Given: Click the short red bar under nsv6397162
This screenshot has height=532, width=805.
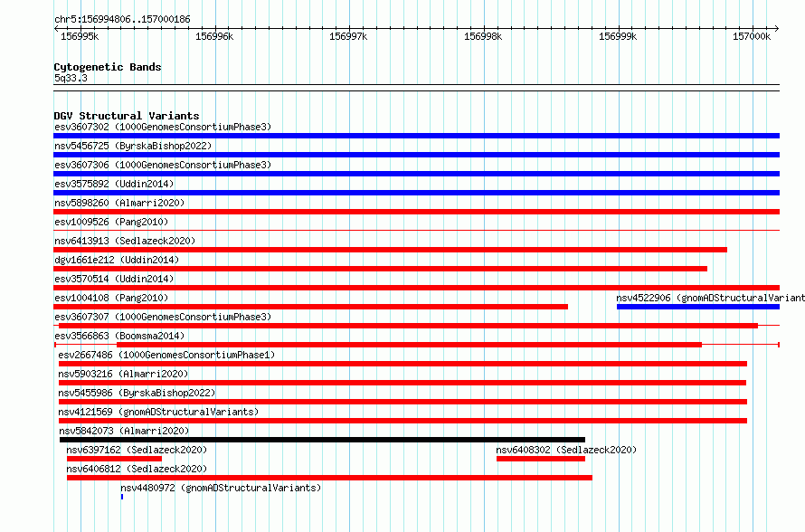Looking at the screenshot, I should (x=114, y=459).
